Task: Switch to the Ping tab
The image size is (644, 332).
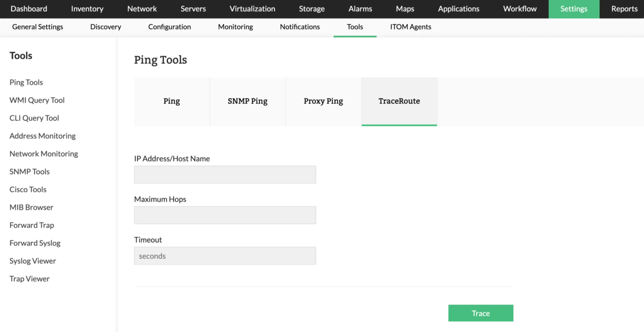Action: pyautogui.click(x=171, y=101)
